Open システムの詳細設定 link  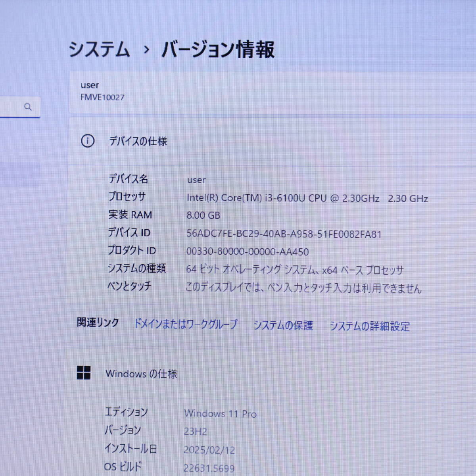click(x=370, y=326)
